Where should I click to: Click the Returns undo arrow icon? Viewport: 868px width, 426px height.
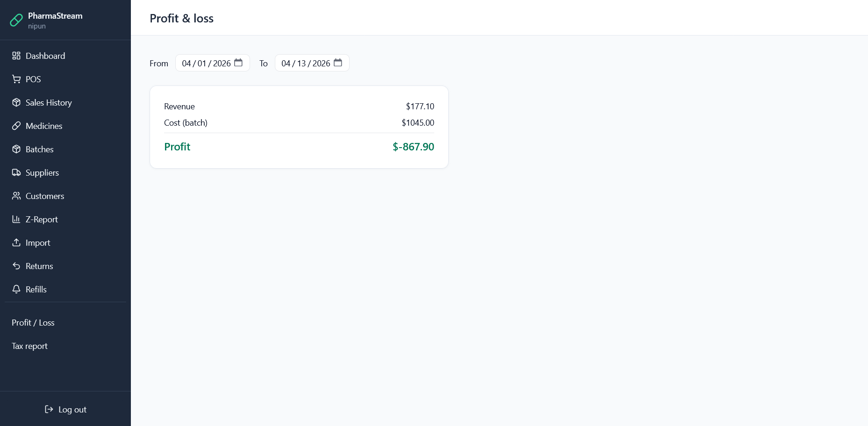click(16, 266)
